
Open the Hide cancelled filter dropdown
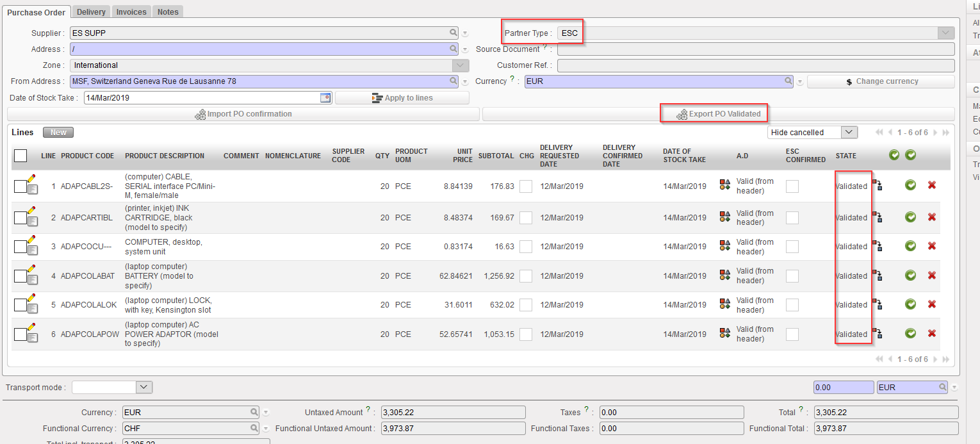point(849,132)
